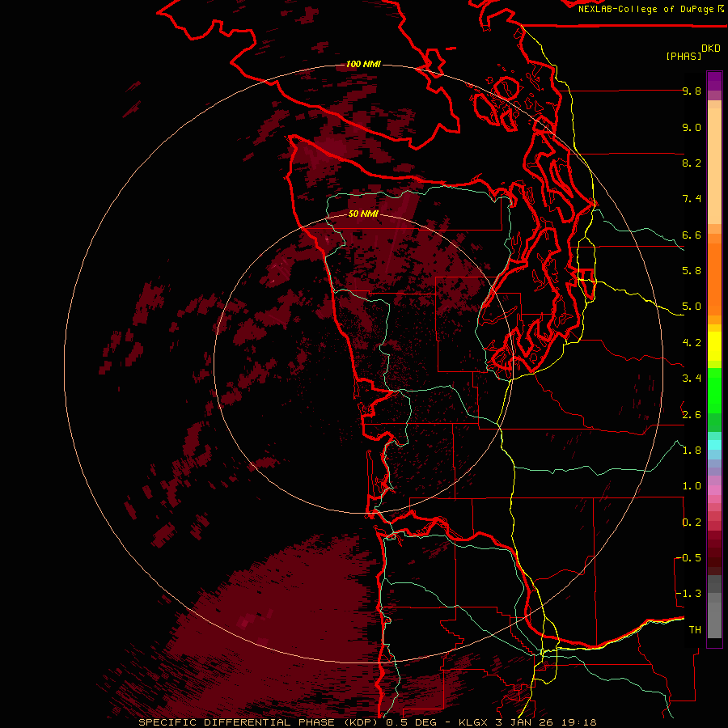Click the TH threshold label

coord(695,630)
